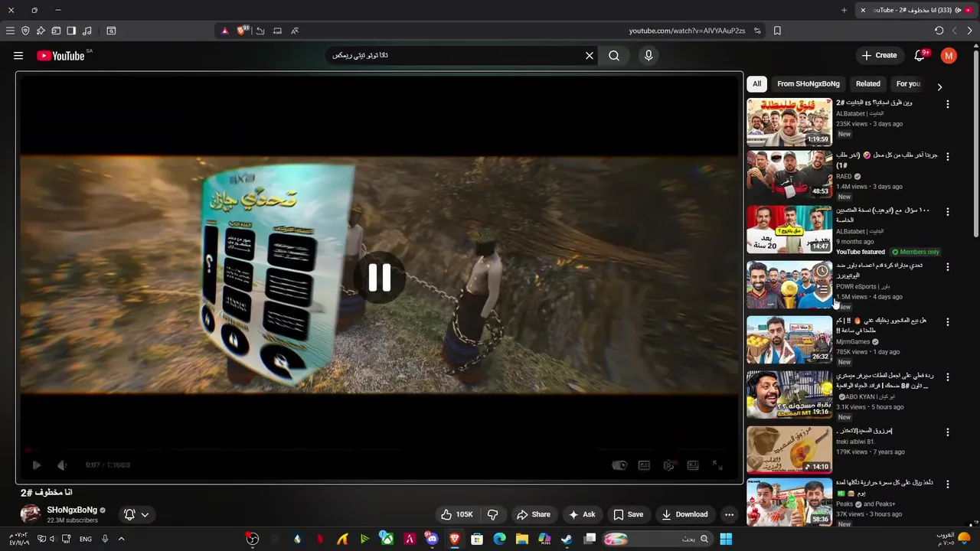Open the music note playlist icon

(87, 31)
